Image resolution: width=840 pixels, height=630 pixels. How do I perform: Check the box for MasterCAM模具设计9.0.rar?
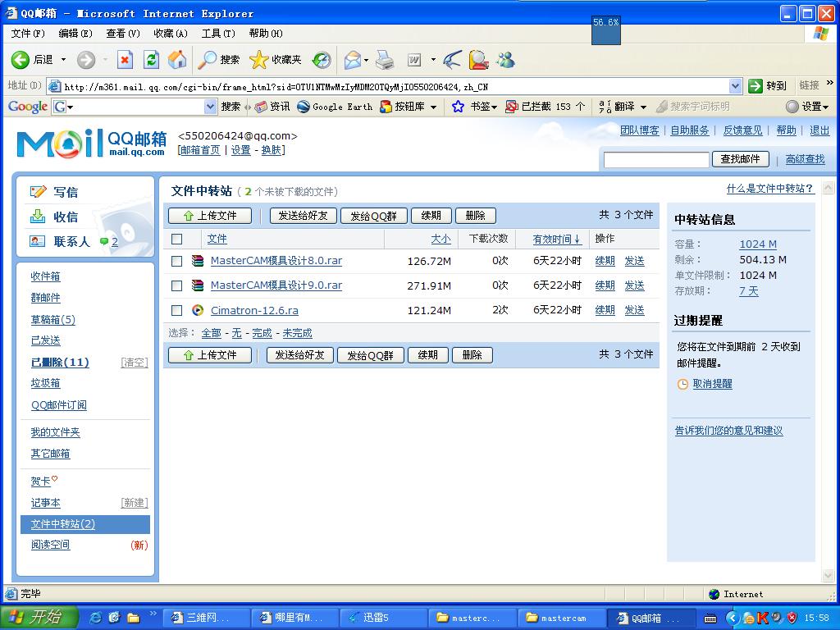click(x=177, y=285)
